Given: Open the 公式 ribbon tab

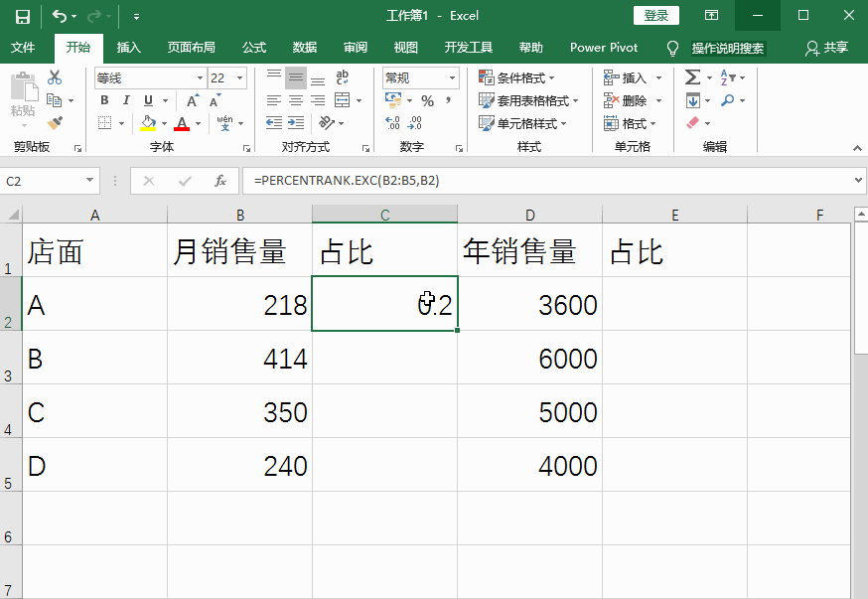Looking at the screenshot, I should [x=253, y=47].
